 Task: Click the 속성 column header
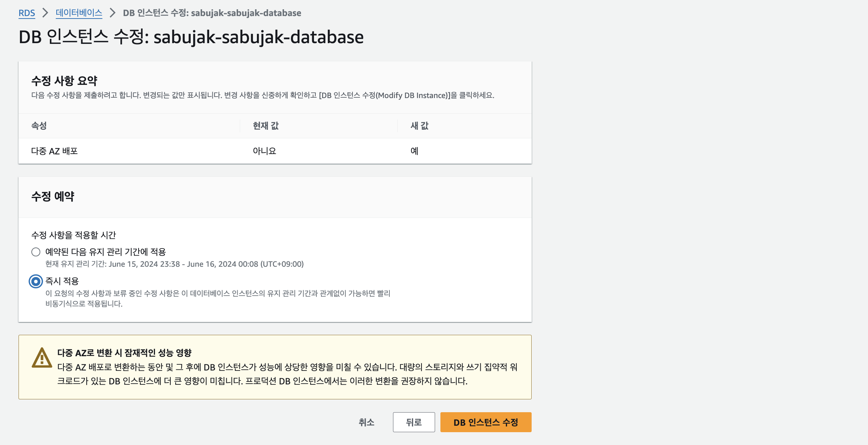click(x=39, y=126)
